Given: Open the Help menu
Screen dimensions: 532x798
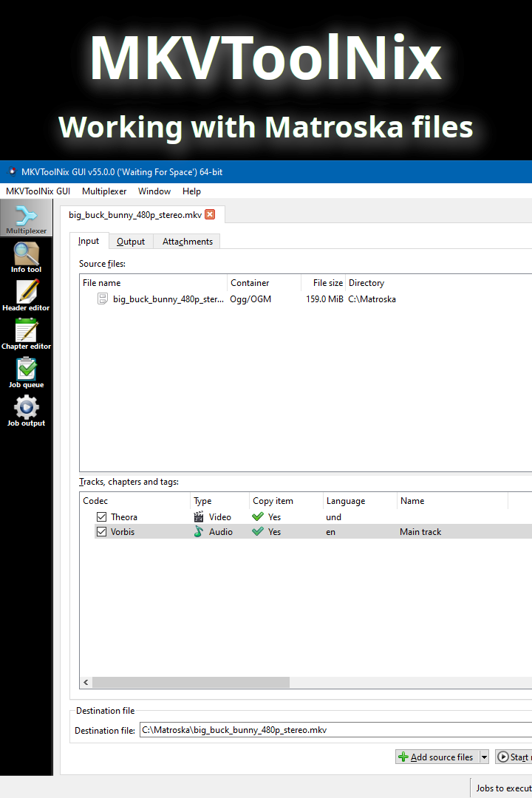Looking at the screenshot, I should point(191,191).
